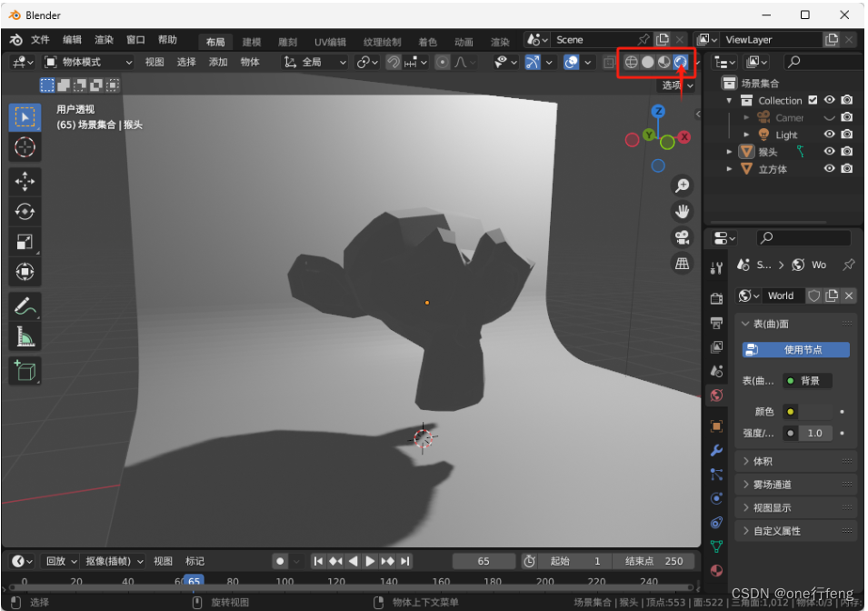868x611 pixels.
Task: Expand 猴头 in outliner tree
Action: point(729,151)
